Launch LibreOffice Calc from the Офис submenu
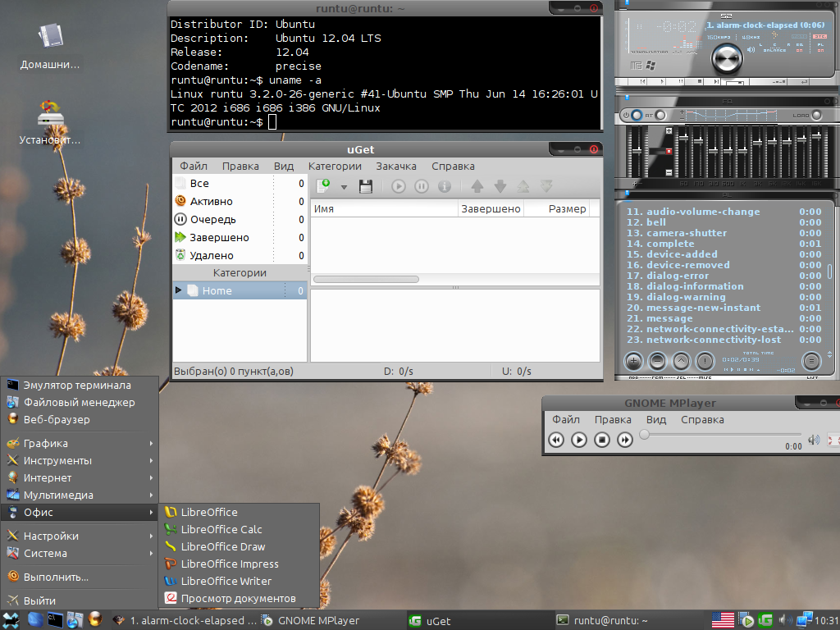The width and height of the screenshot is (840, 630). tap(240, 529)
